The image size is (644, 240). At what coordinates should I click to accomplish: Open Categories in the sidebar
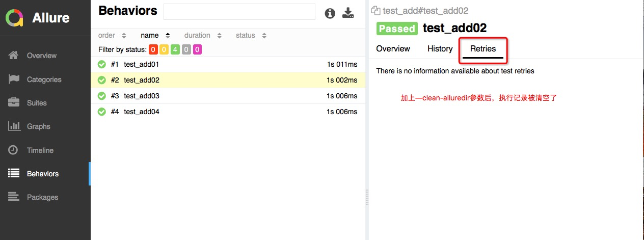[45, 79]
